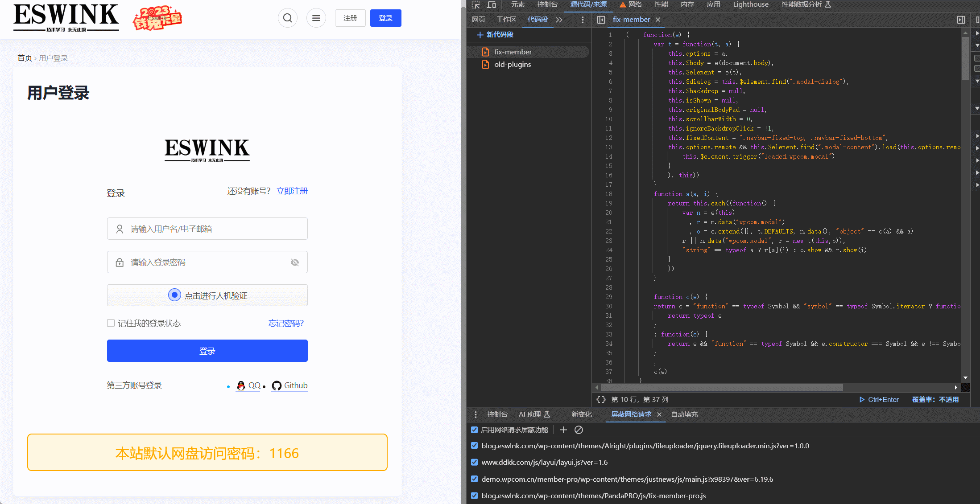Toggle device toolbar icon in DevTools
The width and height of the screenshot is (980, 504).
click(x=492, y=4)
